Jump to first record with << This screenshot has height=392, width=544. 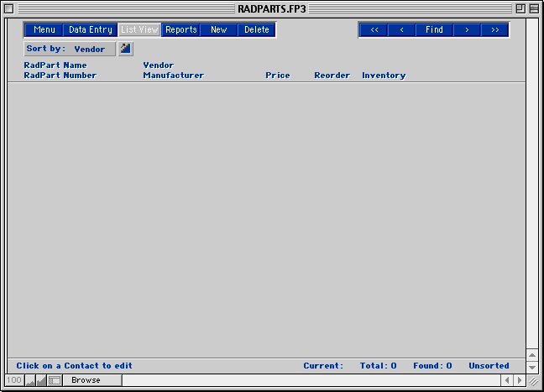(x=374, y=30)
